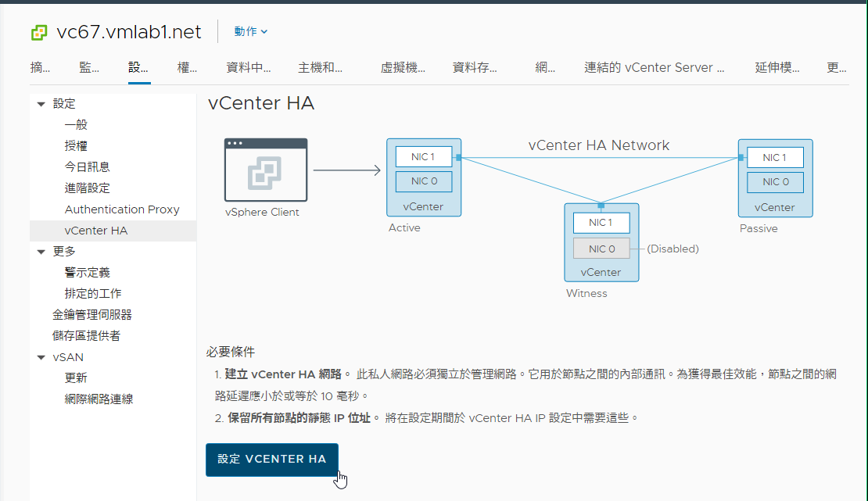
Task: Select 網際網路連線 under vSAN
Action: (x=99, y=399)
